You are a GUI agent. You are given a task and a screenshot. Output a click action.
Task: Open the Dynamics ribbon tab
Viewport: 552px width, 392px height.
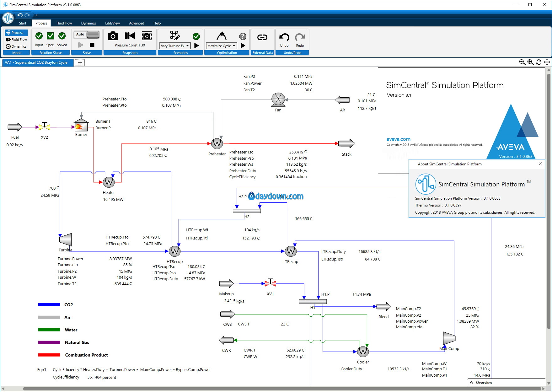click(x=88, y=23)
